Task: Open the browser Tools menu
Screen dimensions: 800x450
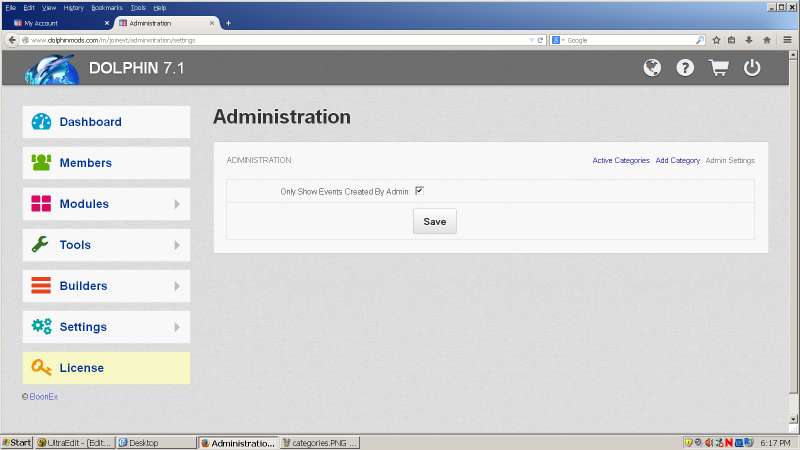Action: 138,8
